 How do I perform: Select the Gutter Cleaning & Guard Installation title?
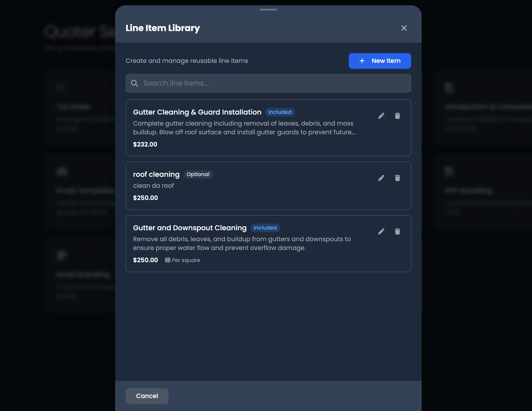pos(197,112)
